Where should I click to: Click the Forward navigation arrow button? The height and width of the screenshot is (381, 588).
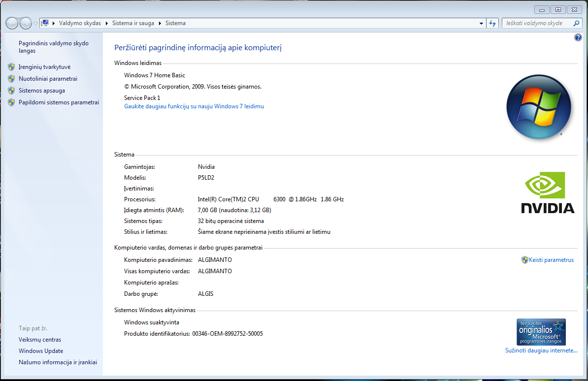click(x=26, y=23)
